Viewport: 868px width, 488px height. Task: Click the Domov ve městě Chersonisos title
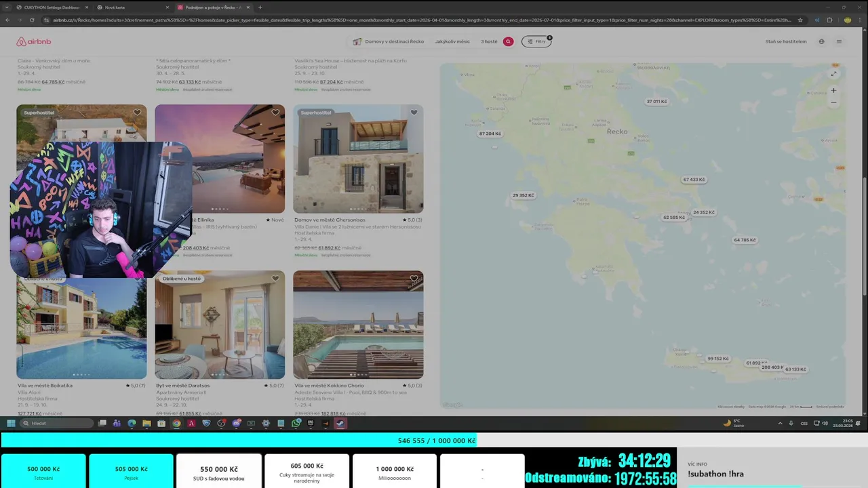330,220
